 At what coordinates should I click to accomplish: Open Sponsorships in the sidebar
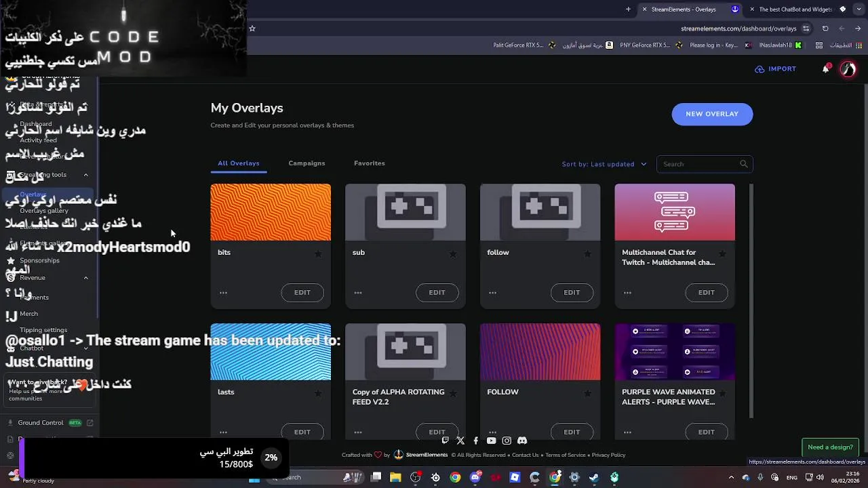pyautogui.click(x=39, y=261)
